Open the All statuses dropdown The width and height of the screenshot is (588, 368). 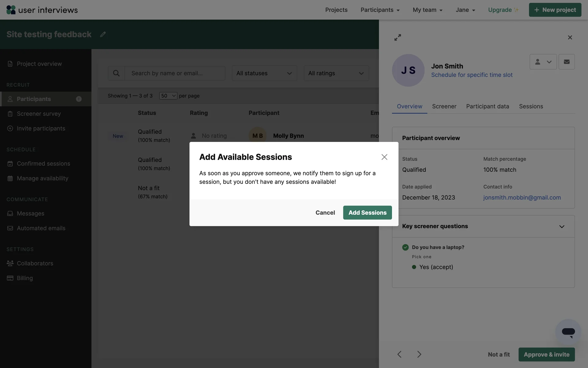click(264, 73)
